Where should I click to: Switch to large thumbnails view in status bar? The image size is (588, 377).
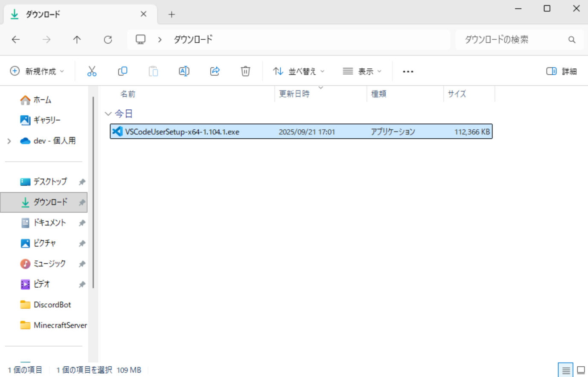pyautogui.click(x=581, y=370)
